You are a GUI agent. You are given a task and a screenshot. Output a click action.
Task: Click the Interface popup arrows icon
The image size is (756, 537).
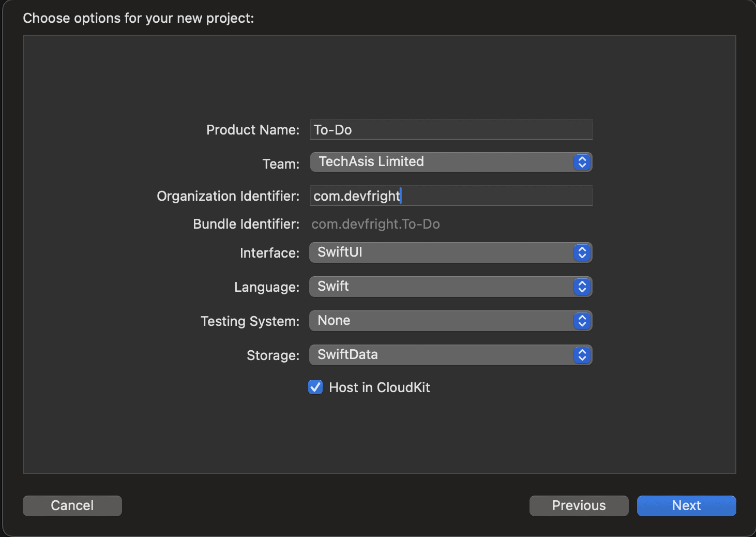(582, 252)
